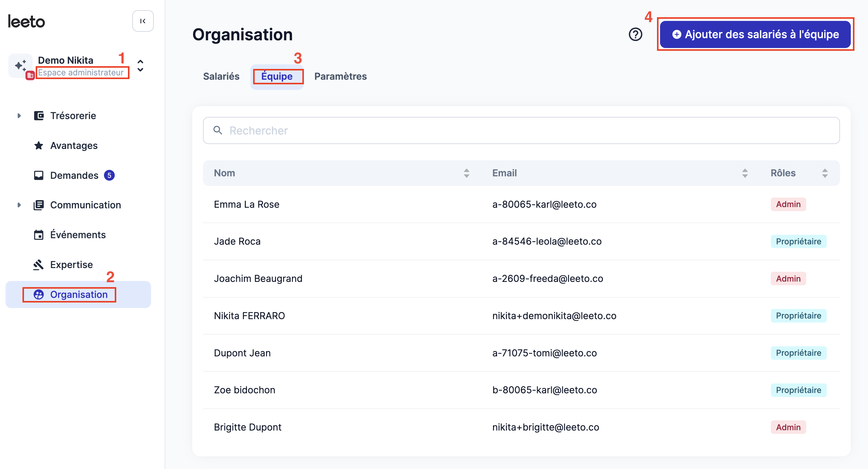
Task: Open the workspace switcher chevrons
Action: tap(141, 66)
